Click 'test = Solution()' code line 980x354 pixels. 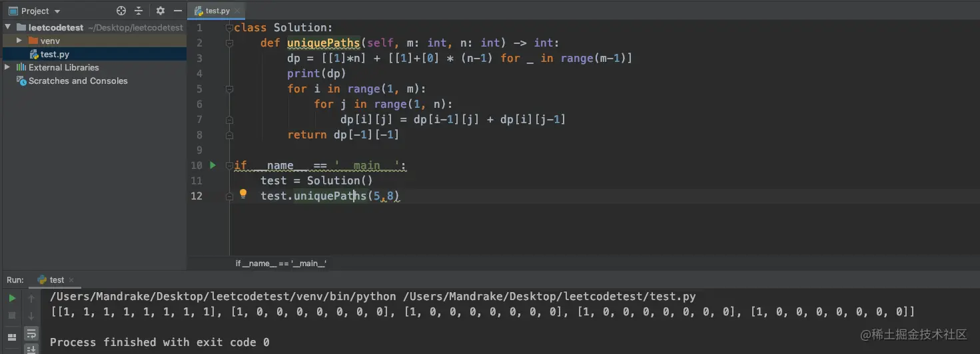click(x=316, y=181)
